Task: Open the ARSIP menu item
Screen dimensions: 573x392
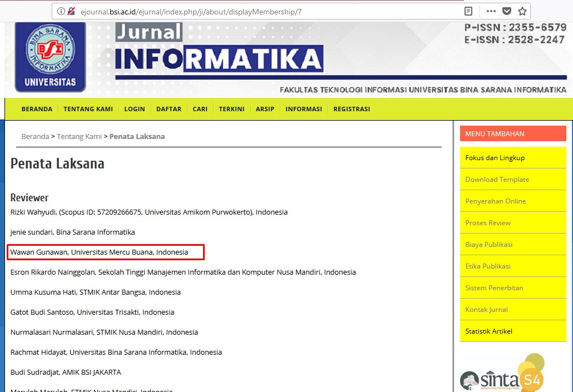Action: click(265, 109)
